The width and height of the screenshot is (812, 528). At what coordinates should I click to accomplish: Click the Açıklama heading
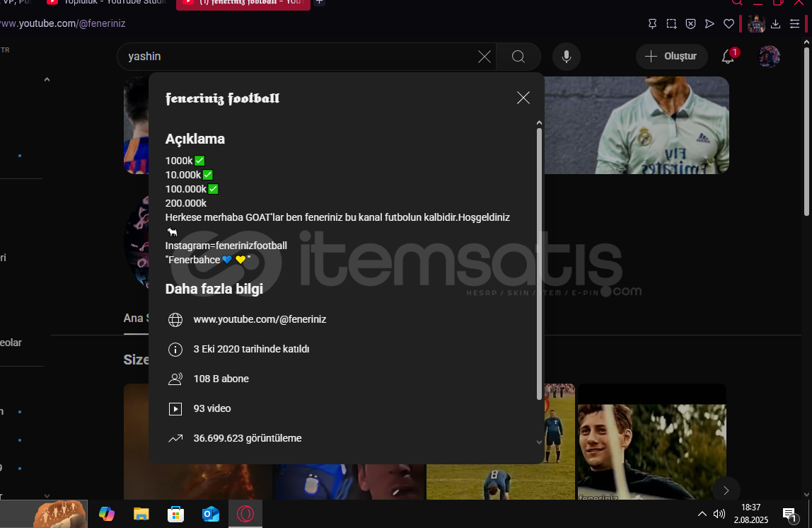(x=195, y=139)
